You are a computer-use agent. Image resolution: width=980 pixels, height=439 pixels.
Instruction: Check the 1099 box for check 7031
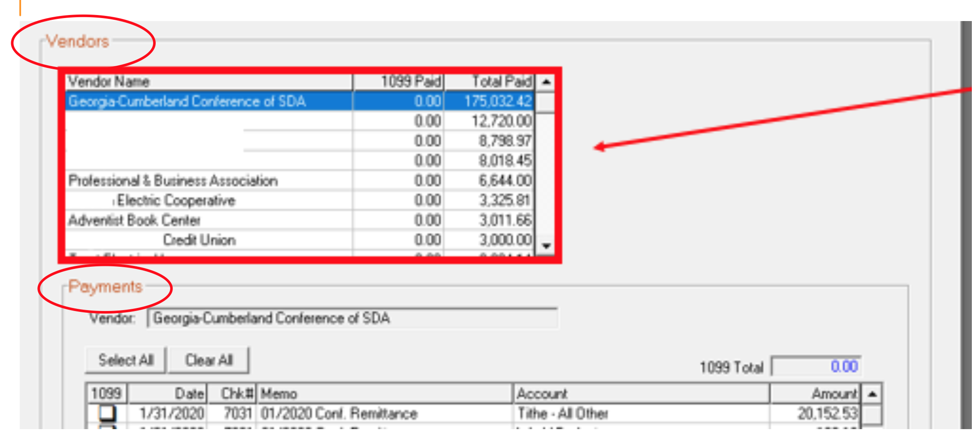click(x=107, y=413)
